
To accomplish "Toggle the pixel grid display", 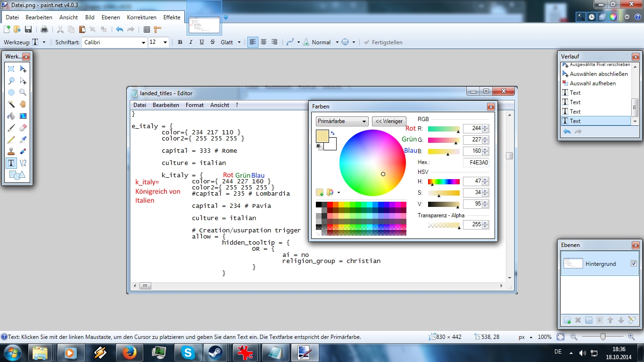I will 147,29.
